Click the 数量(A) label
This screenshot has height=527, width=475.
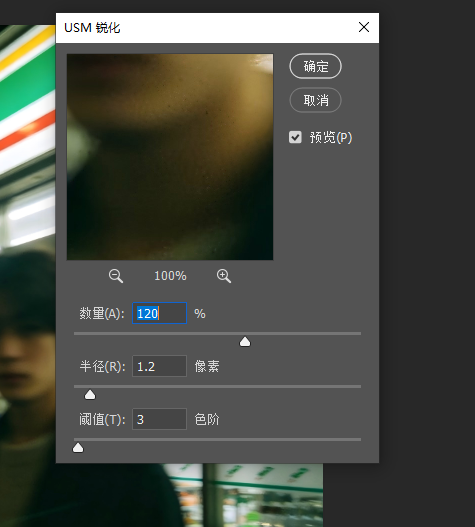coord(102,314)
